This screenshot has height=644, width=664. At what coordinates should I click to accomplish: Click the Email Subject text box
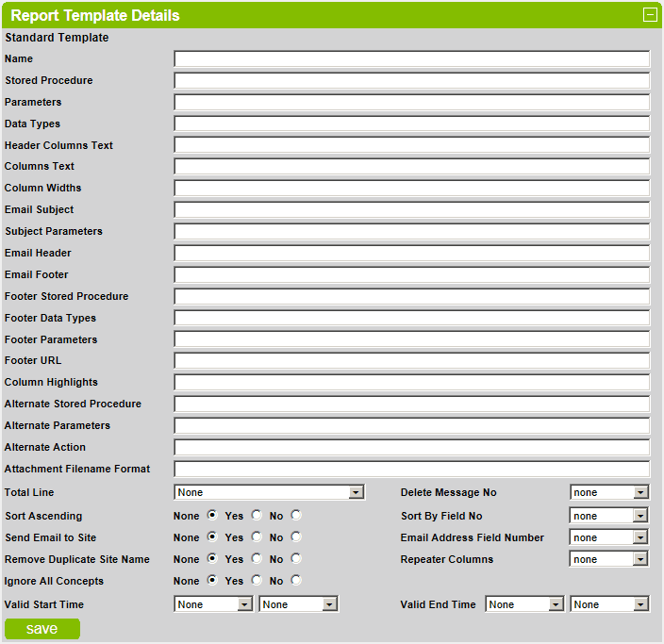pos(411,210)
